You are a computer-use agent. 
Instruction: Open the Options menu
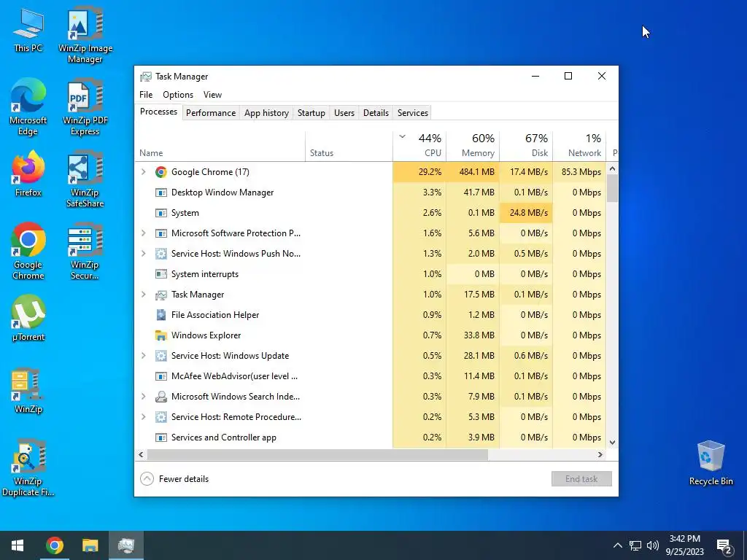(x=178, y=95)
